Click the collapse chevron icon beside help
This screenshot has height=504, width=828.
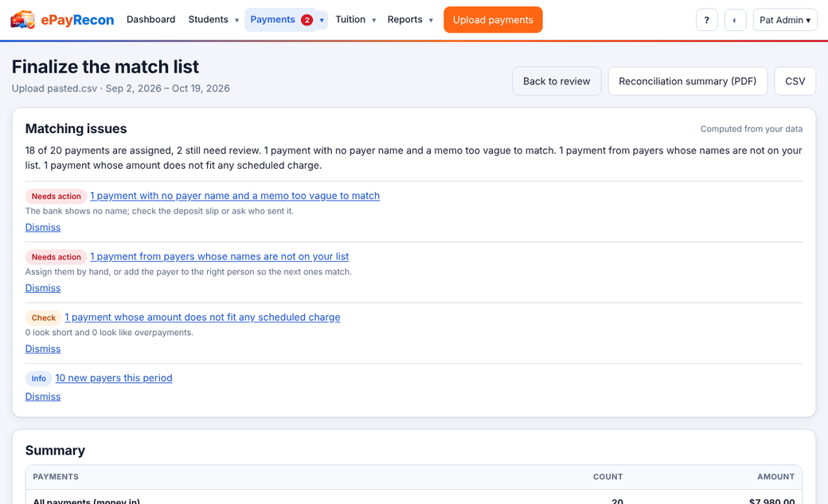(x=735, y=20)
